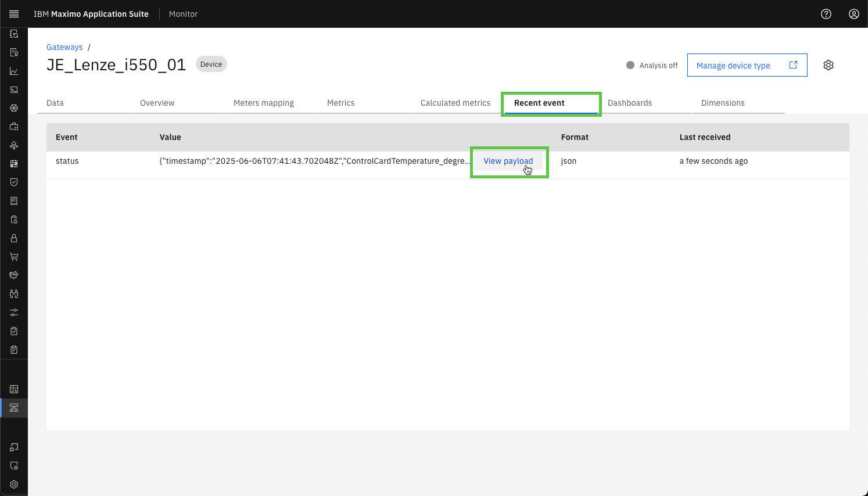Viewport: 868px width, 496px height.
Task: Click the connected squares sidebar icon
Action: 14,447
